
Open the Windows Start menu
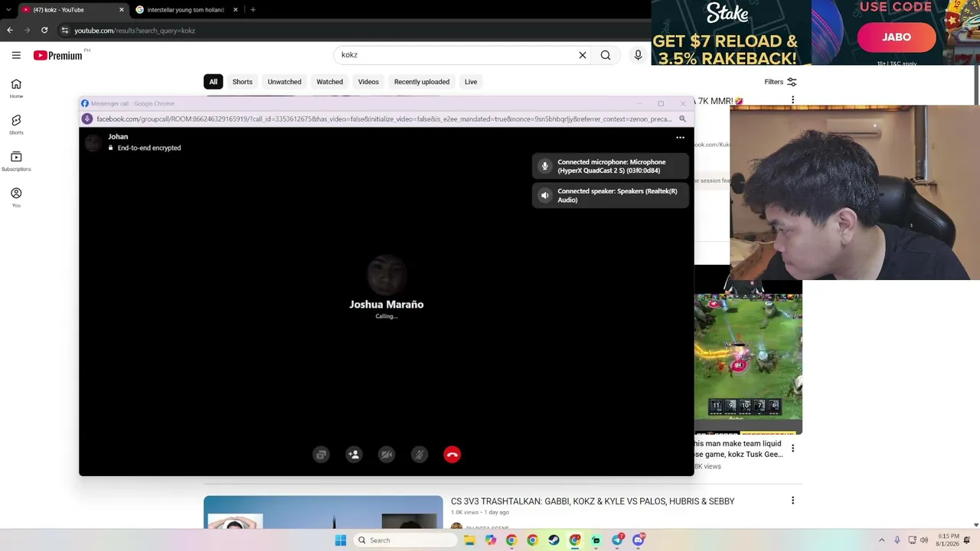pyautogui.click(x=341, y=540)
